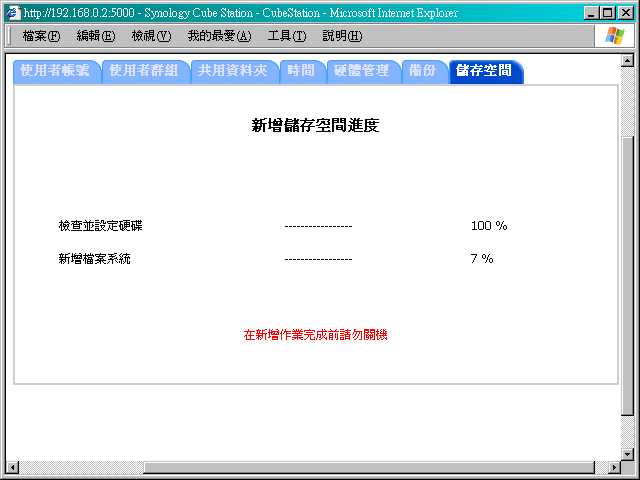This screenshot has height=480, width=640.
Task: Click the dashed progress bar for 新增檔案系統
Action: pyautogui.click(x=318, y=259)
